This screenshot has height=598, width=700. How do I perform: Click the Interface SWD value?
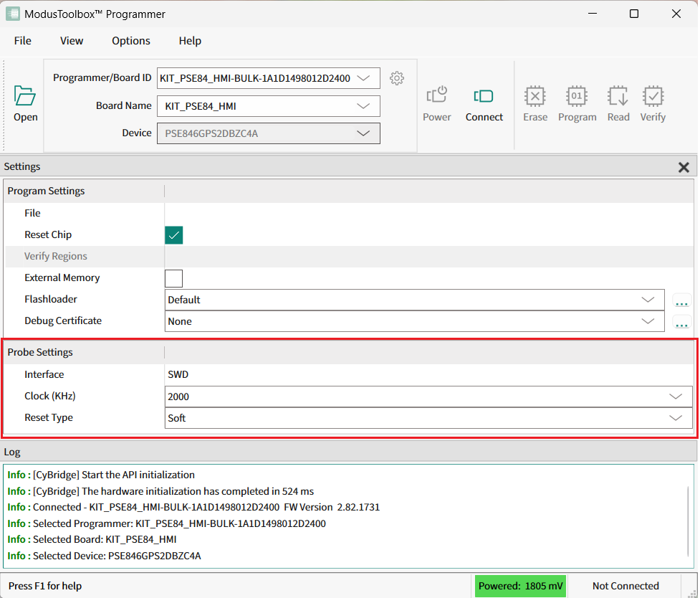[x=178, y=374]
